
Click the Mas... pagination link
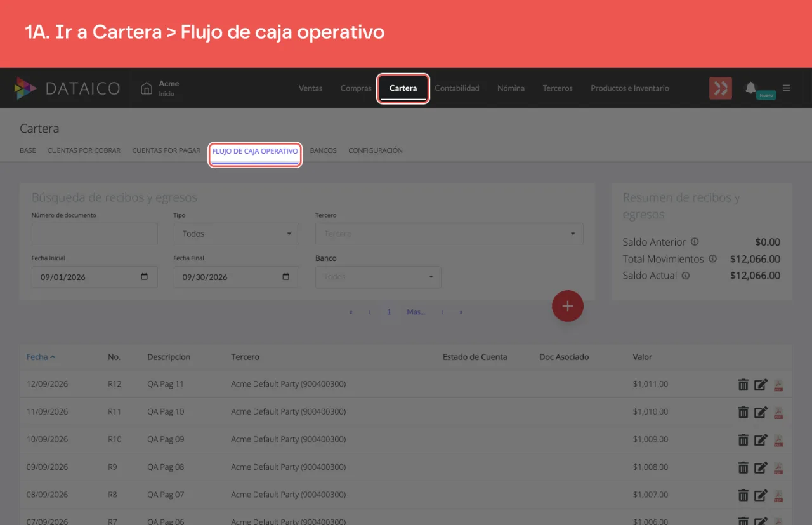point(416,312)
